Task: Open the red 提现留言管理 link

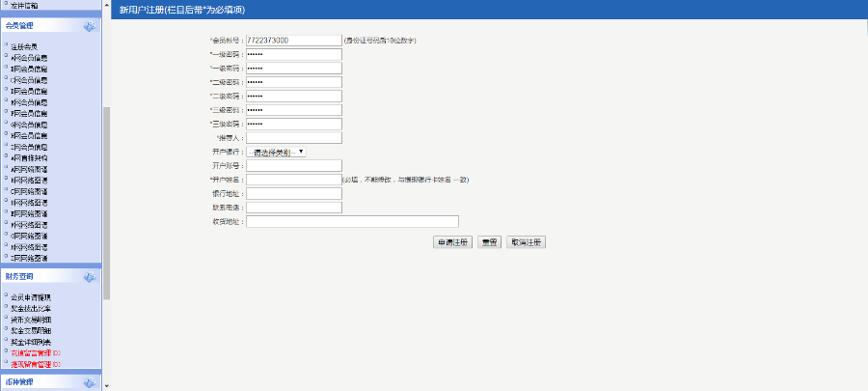Action: click(36, 364)
